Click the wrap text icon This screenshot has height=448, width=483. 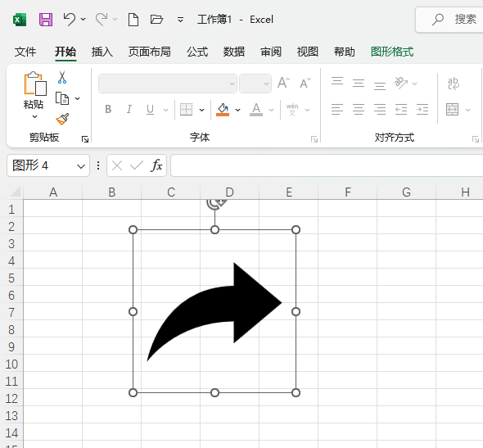tap(454, 84)
